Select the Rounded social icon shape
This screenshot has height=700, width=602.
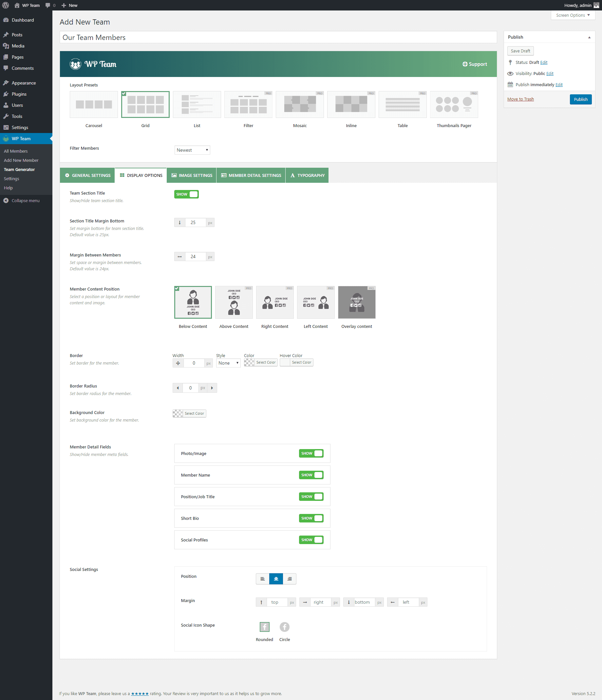[264, 627]
